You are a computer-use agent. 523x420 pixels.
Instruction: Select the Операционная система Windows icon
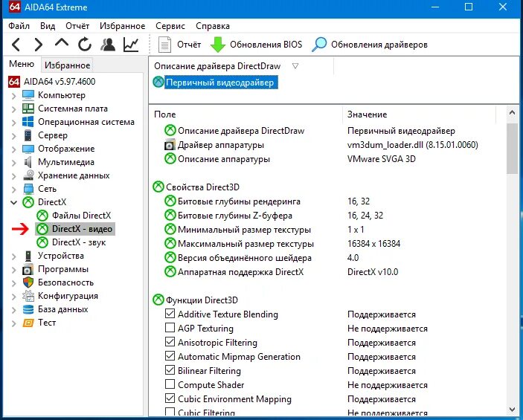pyautogui.click(x=28, y=122)
